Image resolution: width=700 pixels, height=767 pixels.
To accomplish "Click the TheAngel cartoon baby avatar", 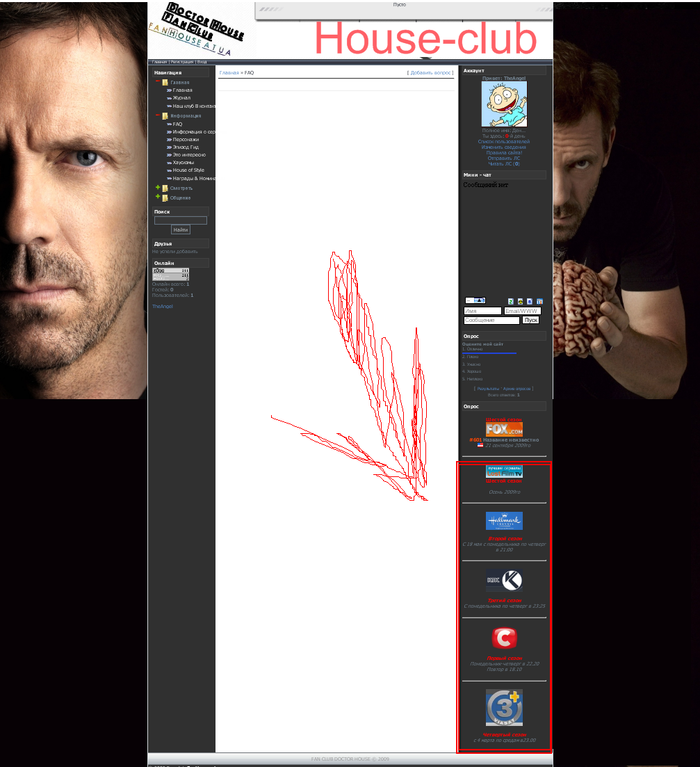I will coord(504,104).
